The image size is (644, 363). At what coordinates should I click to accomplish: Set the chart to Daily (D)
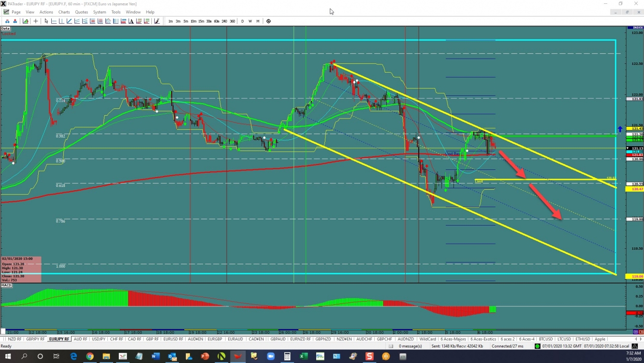pyautogui.click(x=243, y=21)
